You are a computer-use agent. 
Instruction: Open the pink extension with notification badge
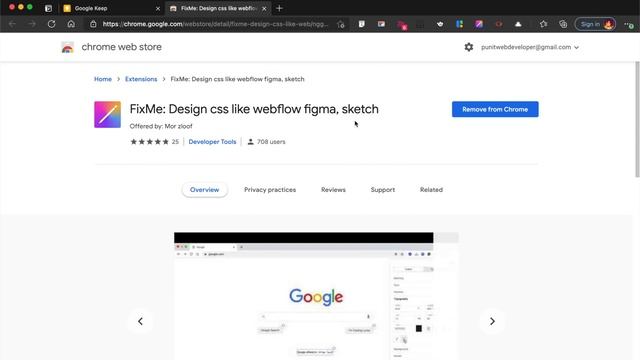point(402,25)
